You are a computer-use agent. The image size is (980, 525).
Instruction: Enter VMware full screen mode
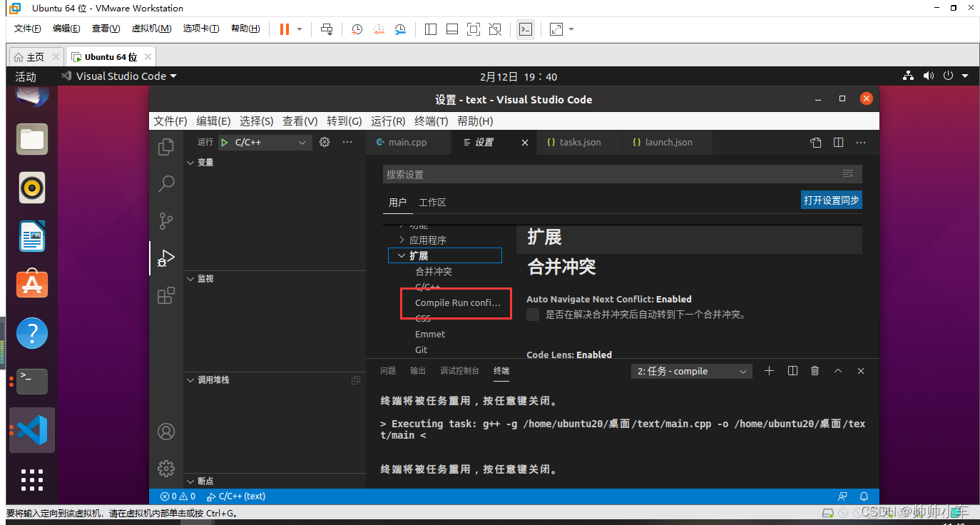[x=474, y=29]
